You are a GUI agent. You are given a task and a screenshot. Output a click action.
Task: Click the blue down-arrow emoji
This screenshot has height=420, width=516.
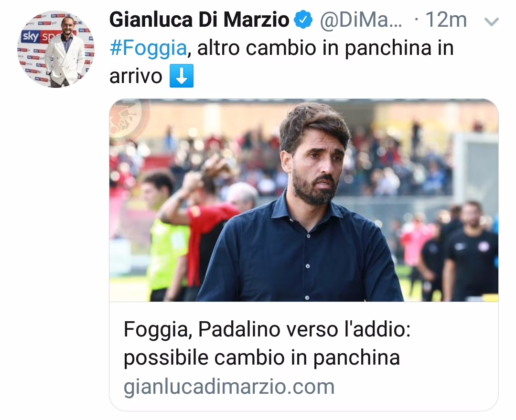point(182,76)
